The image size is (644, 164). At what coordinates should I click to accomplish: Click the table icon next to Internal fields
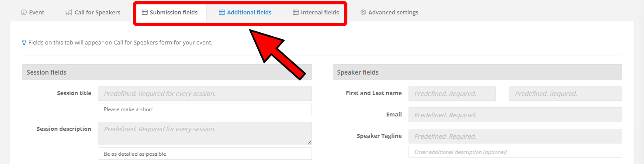coord(296,13)
